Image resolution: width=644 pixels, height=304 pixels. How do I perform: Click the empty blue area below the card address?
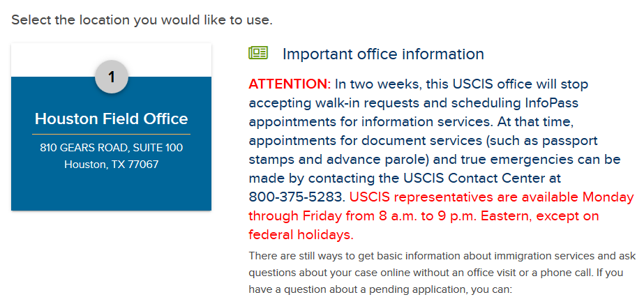112,191
